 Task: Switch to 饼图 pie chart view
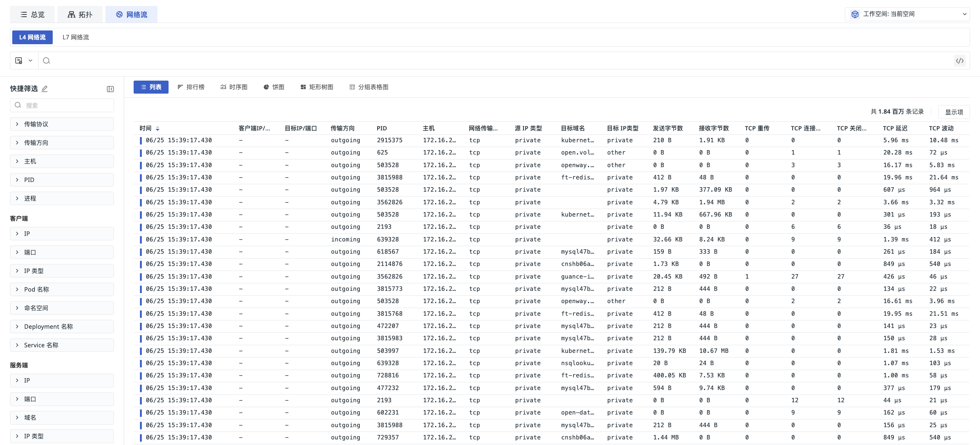(x=274, y=87)
